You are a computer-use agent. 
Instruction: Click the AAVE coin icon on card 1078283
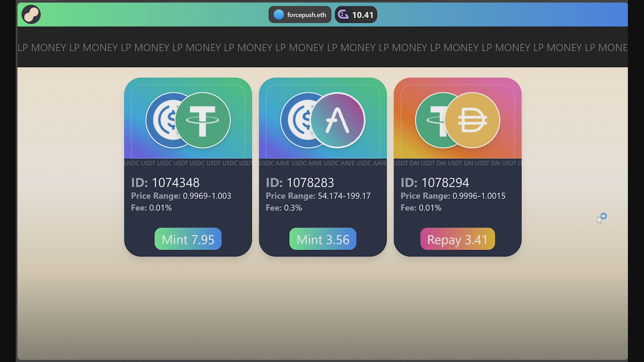(x=338, y=120)
